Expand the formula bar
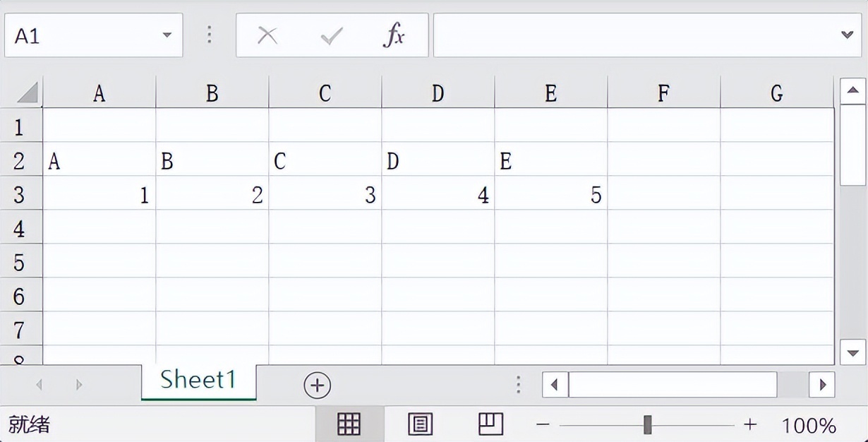868x442 pixels. pyautogui.click(x=848, y=35)
